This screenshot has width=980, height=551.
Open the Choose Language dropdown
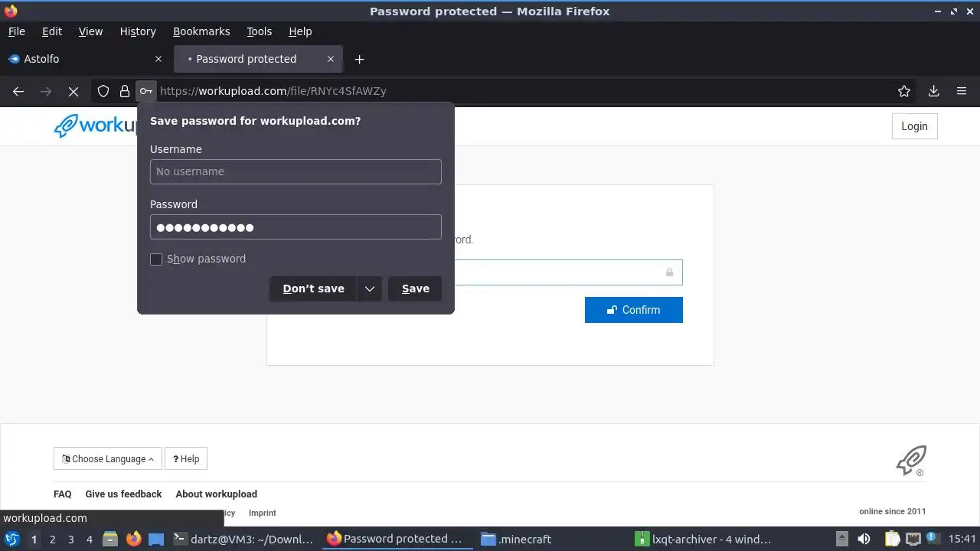point(108,458)
